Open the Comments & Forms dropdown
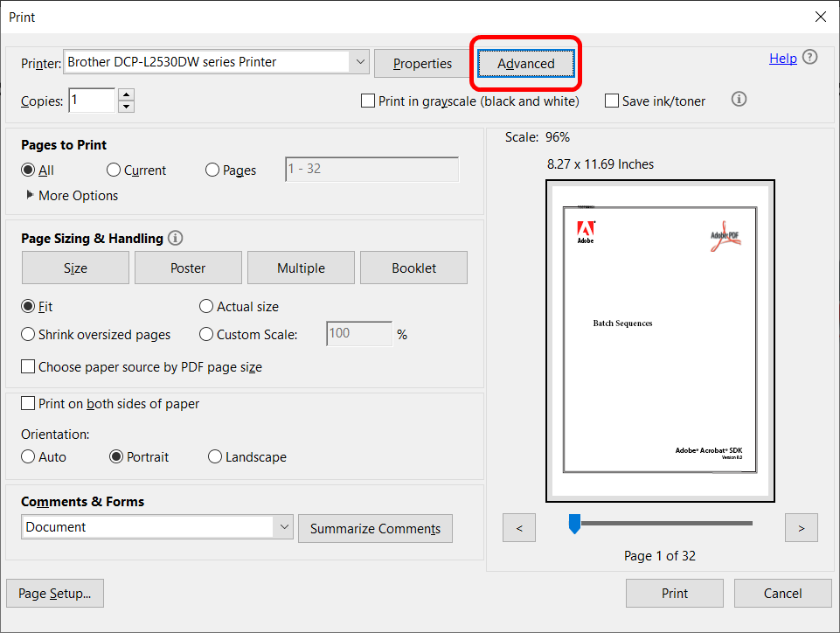The height and width of the screenshot is (633, 840). pos(284,526)
